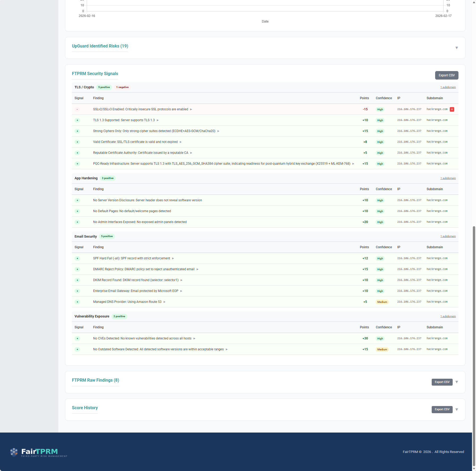Expand the Score History section arrow
This screenshot has height=471, width=476.
click(x=457, y=409)
